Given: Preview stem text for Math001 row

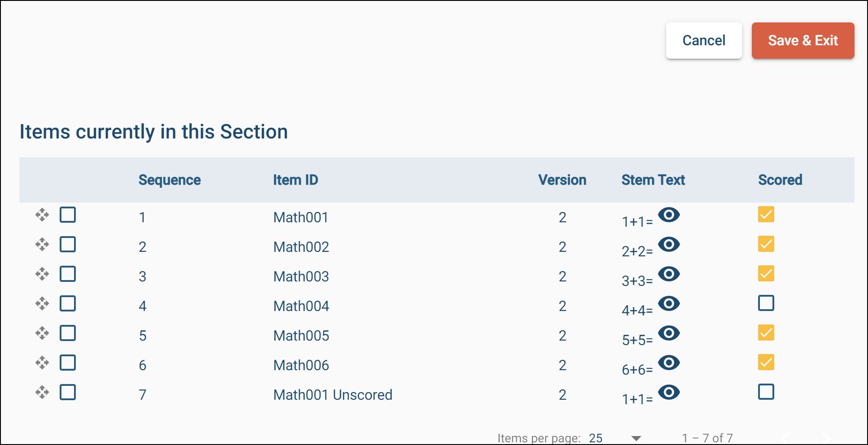Looking at the screenshot, I should (x=668, y=215).
